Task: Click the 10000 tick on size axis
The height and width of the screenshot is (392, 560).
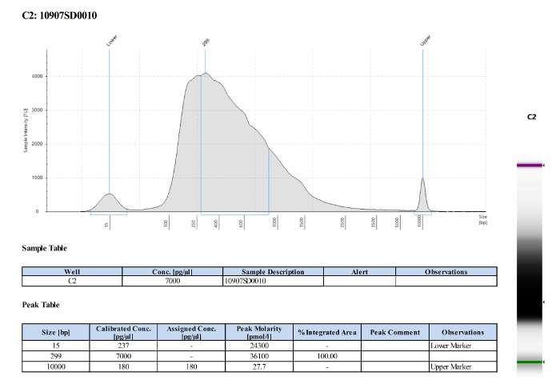Action: [x=420, y=222]
